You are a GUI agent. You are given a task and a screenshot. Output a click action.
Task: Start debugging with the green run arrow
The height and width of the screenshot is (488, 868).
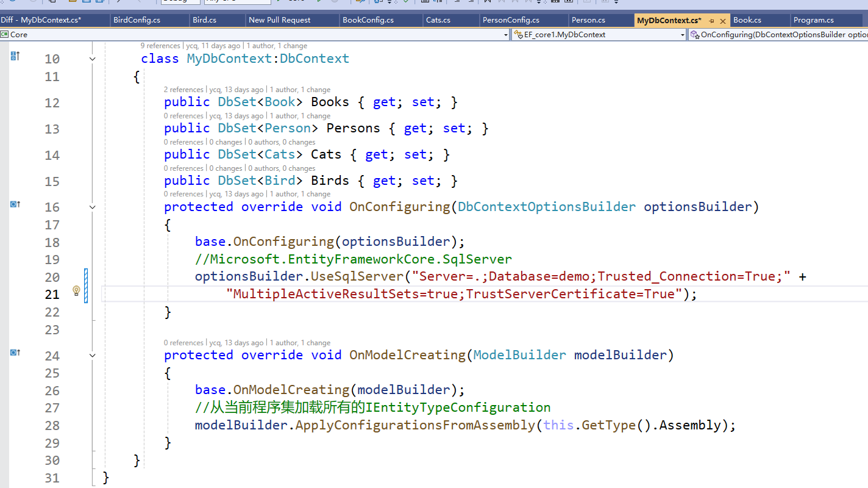point(278,3)
